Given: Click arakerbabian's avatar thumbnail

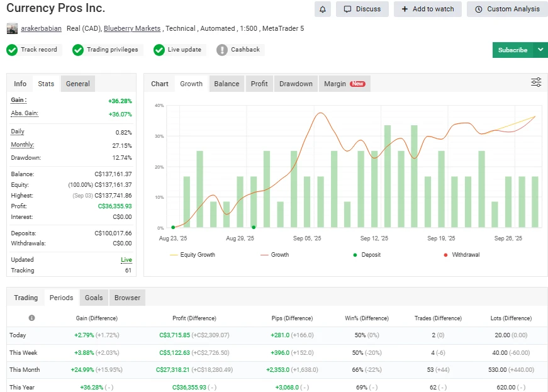Looking at the screenshot, I should click(x=12, y=28).
